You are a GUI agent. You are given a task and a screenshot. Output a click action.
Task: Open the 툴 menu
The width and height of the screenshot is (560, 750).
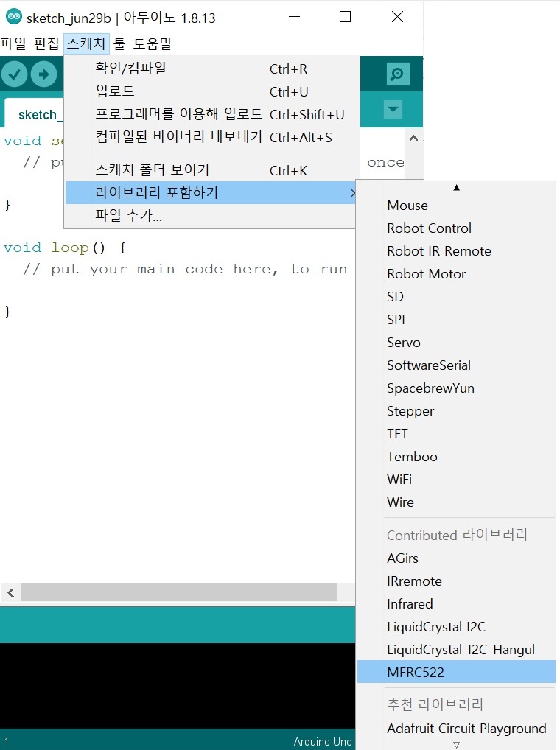[x=119, y=44]
